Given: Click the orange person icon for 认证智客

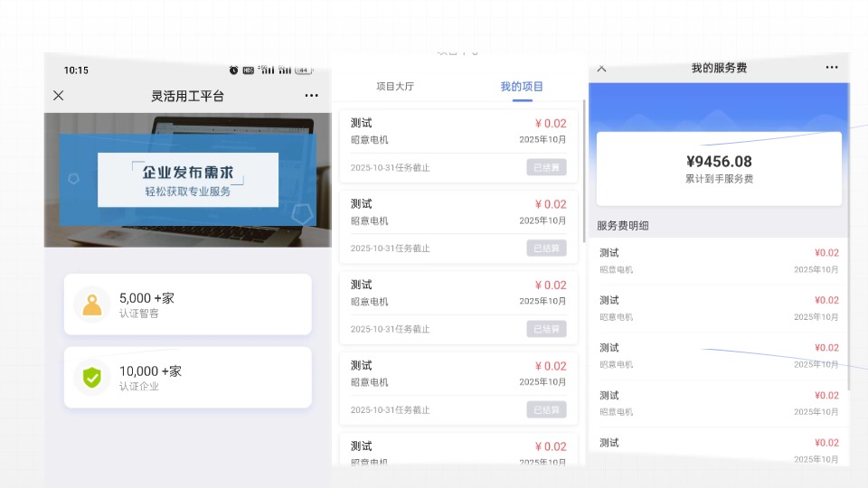Looking at the screenshot, I should (92, 305).
